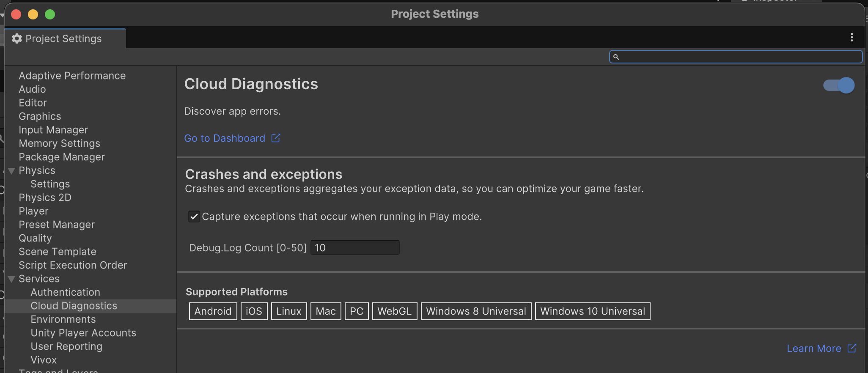Viewport: 868px width, 373px height.
Task: Select Preset Manager
Action: coord(57,225)
